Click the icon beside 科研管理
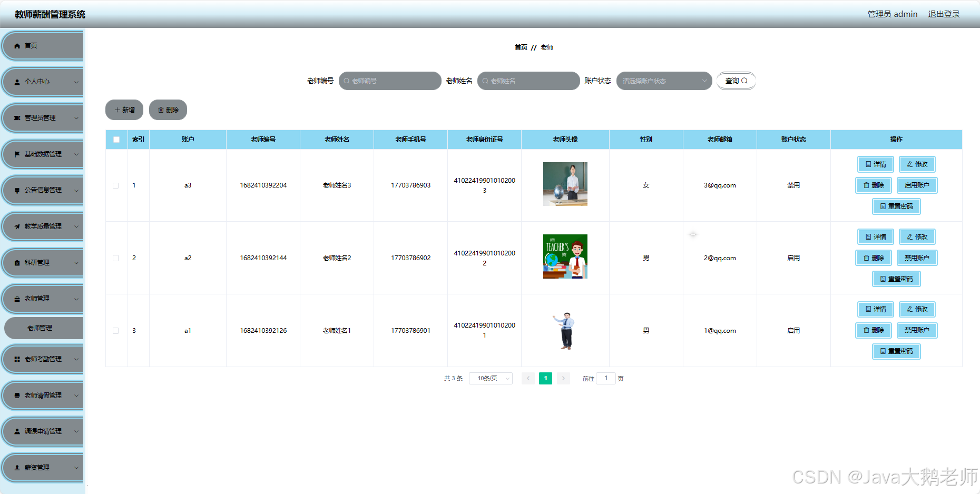This screenshot has height=494, width=980. pos(17,263)
